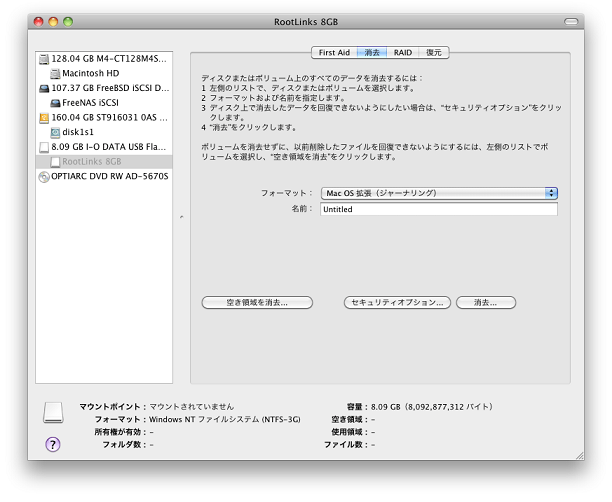The height and width of the screenshot is (502, 612).
Task: Select the 128.04 GB M4-CT128M4S disk row
Action: (104, 59)
